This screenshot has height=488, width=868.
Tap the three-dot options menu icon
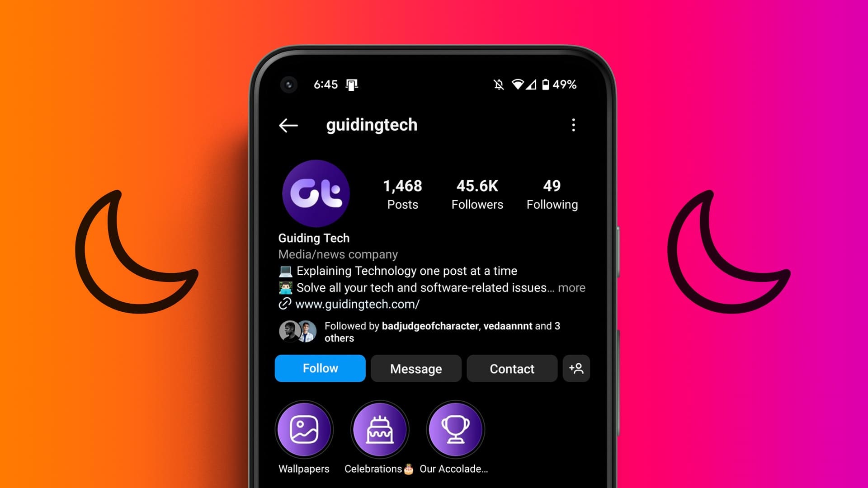pyautogui.click(x=573, y=125)
